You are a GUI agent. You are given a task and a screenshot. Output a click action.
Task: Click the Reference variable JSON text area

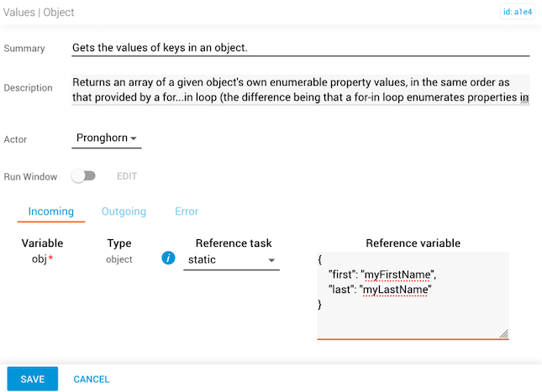(412, 294)
